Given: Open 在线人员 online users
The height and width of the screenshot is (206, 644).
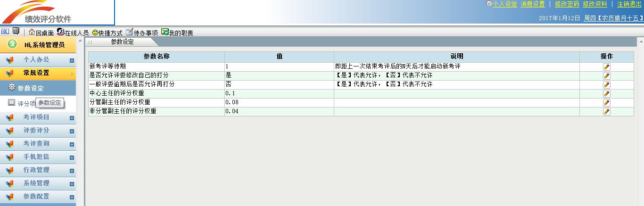Looking at the screenshot, I should coord(73,33).
